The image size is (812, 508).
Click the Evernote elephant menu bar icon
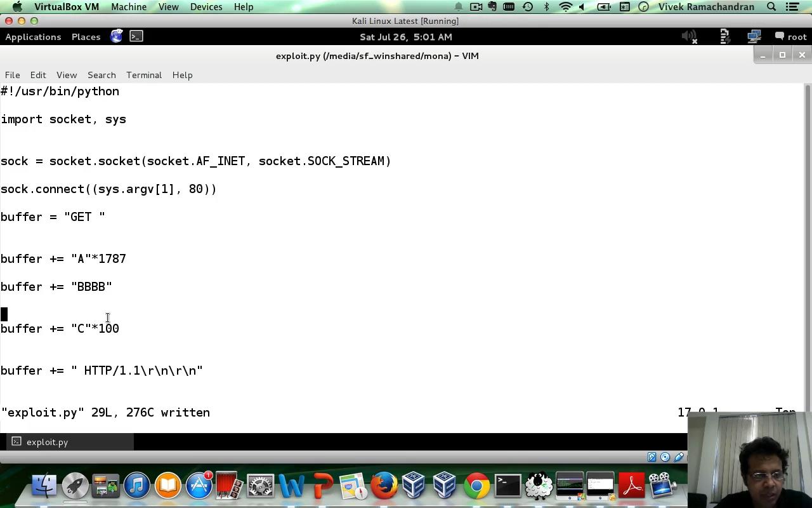tap(492, 7)
